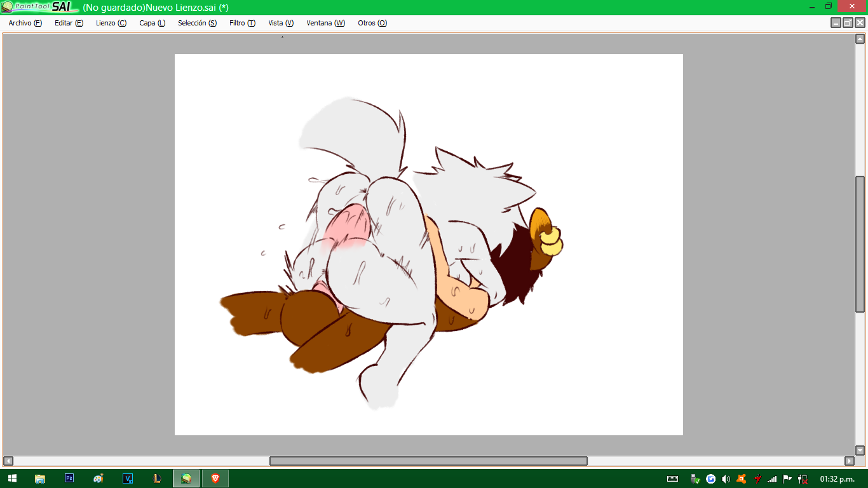Click the horizontal scrollbar right arrow
Viewport: 868px width, 488px height.
click(x=850, y=461)
